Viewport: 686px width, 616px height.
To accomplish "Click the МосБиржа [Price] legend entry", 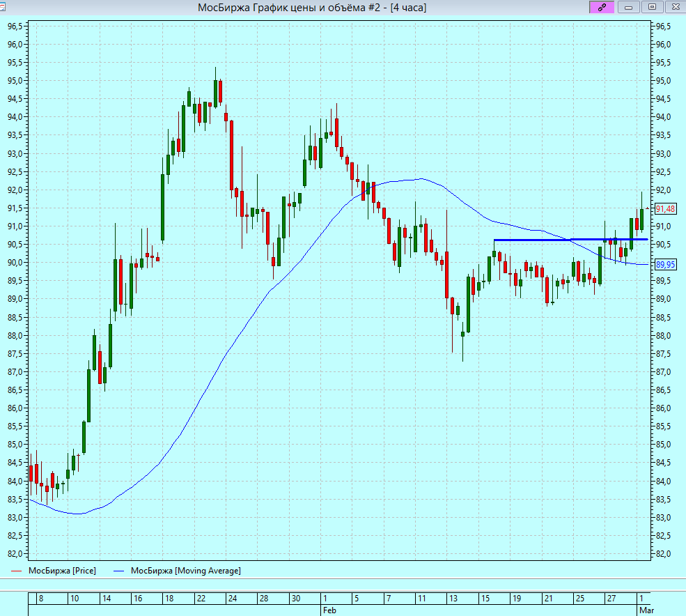I will (62, 571).
